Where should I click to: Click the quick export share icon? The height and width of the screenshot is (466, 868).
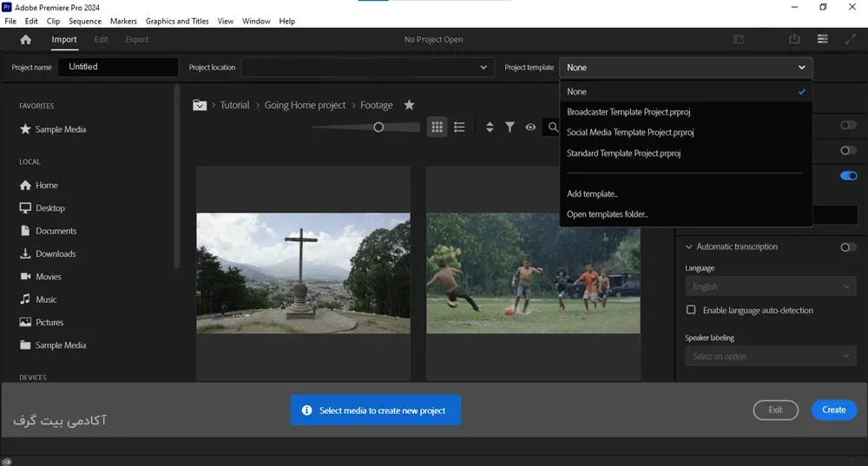click(794, 39)
